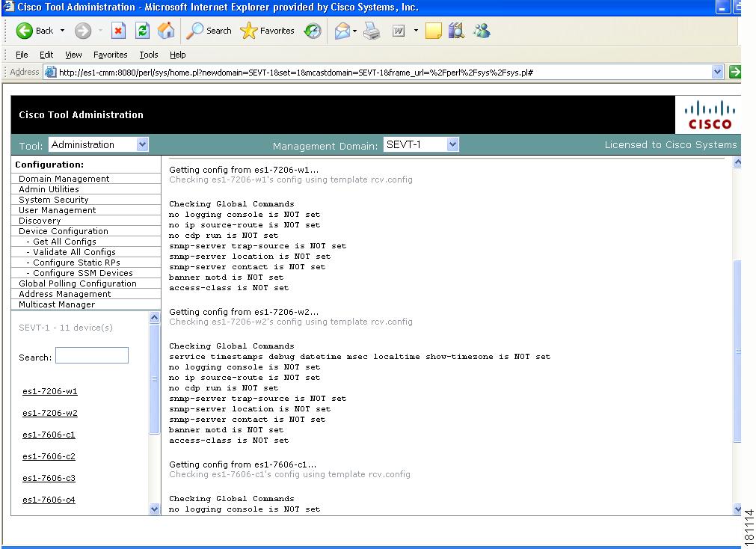
Task: Stop page loading with red X icon
Action: pos(118,31)
